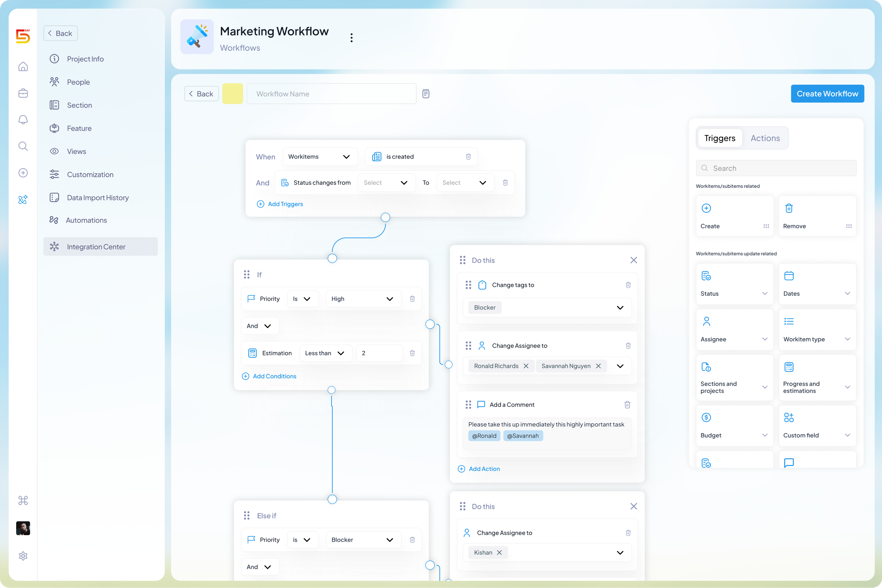882x588 pixels.
Task: Switch to the Actions tab
Action: click(765, 138)
